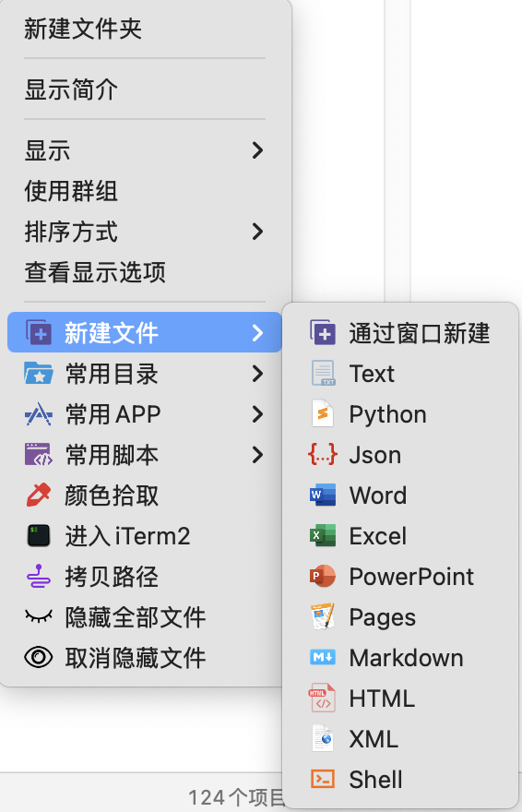Click the closed-eye 隐藏全部文件 icon
The height and width of the screenshot is (812, 522).
pyautogui.click(x=39, y=616)
